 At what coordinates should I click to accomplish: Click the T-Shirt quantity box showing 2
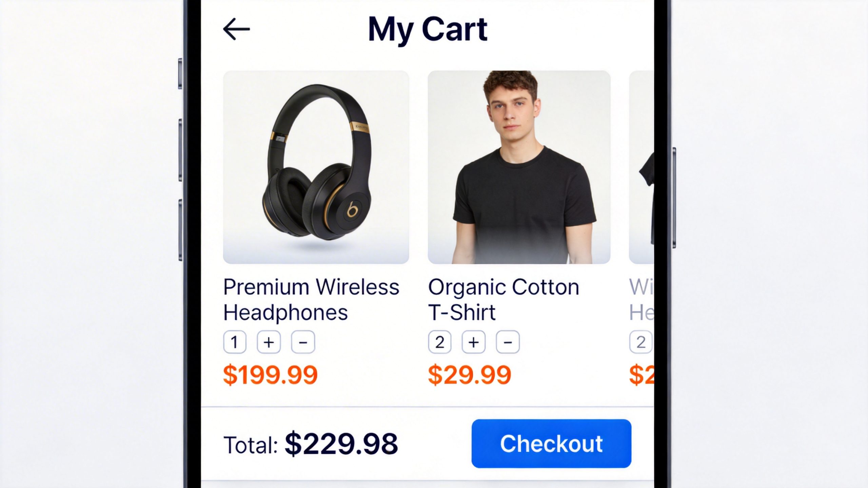pyautogui.click(x=439, y=342)
